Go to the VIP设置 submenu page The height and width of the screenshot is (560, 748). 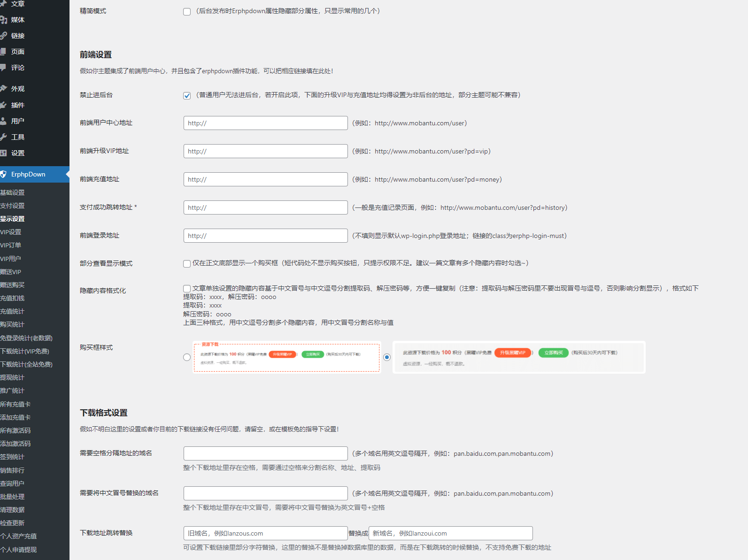pyautogui.click(x=11, y=232)
